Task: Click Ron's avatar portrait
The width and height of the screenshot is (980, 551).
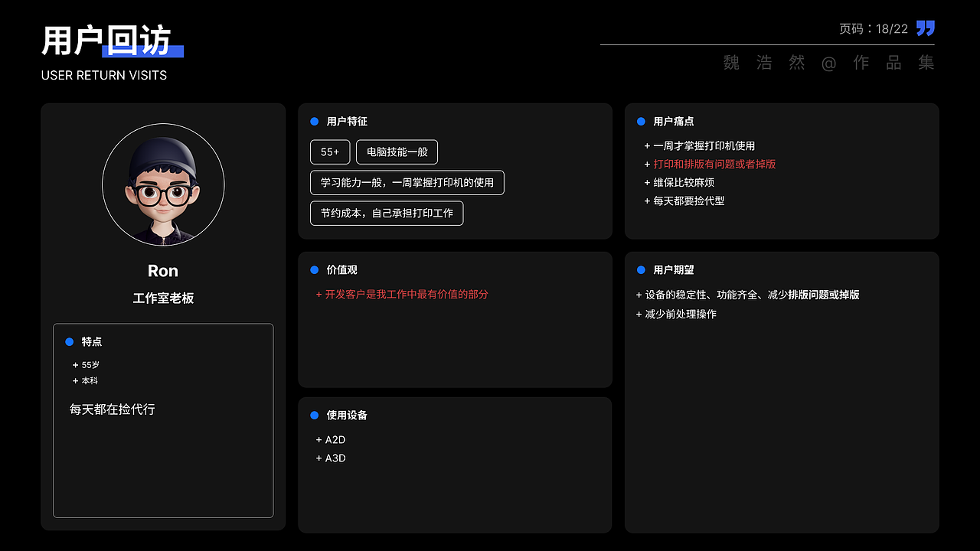Action: click(163, 184)
